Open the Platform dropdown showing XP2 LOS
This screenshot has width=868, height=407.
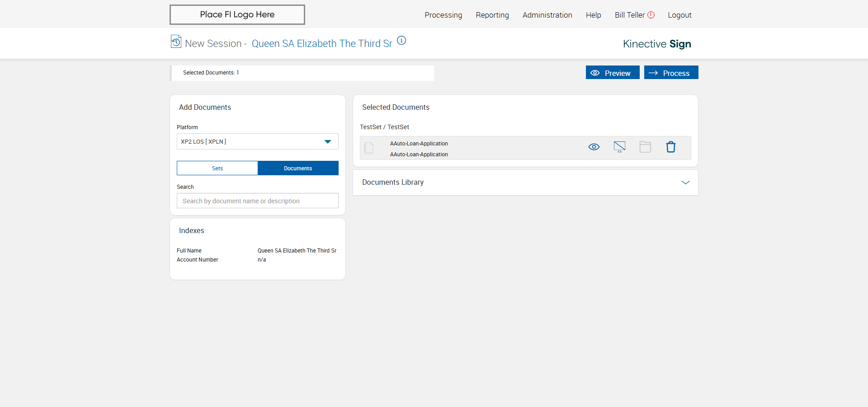point(257,141)
